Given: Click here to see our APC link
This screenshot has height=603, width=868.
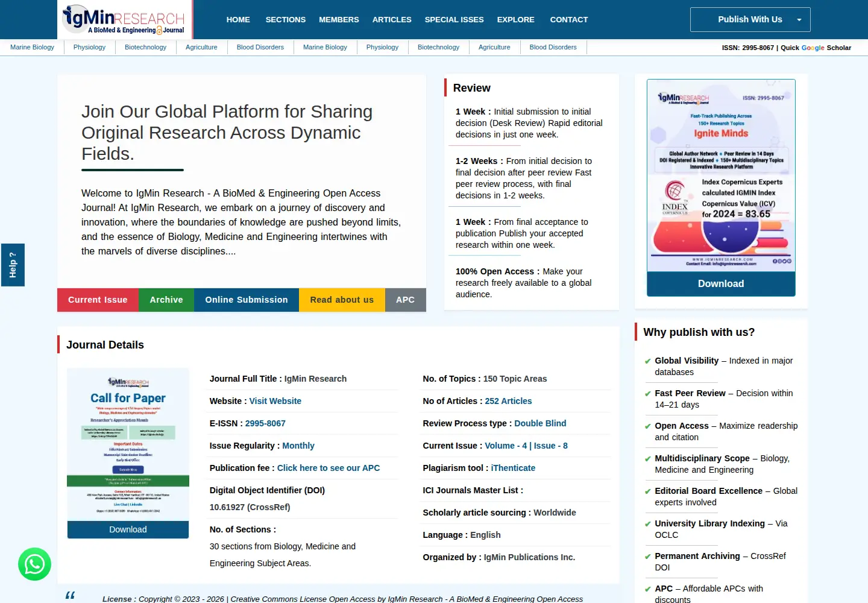Looking at the screenshot, I should [x=329, y=468].
